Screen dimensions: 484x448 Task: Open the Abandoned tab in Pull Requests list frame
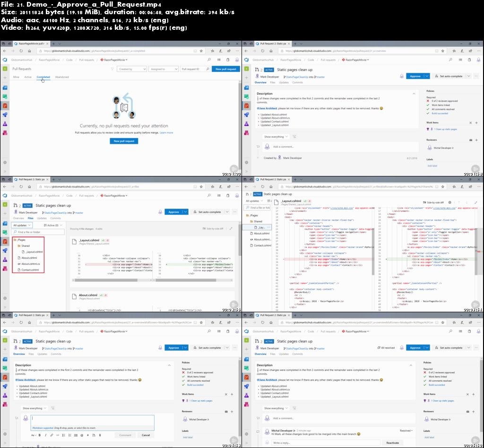click(62, 77)
